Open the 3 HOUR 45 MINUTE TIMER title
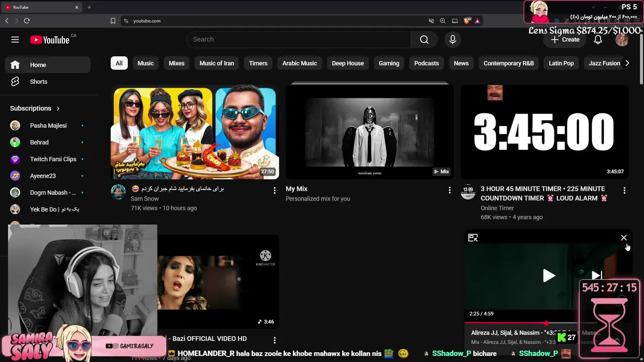The image size is (644, 362). point(544,194)
